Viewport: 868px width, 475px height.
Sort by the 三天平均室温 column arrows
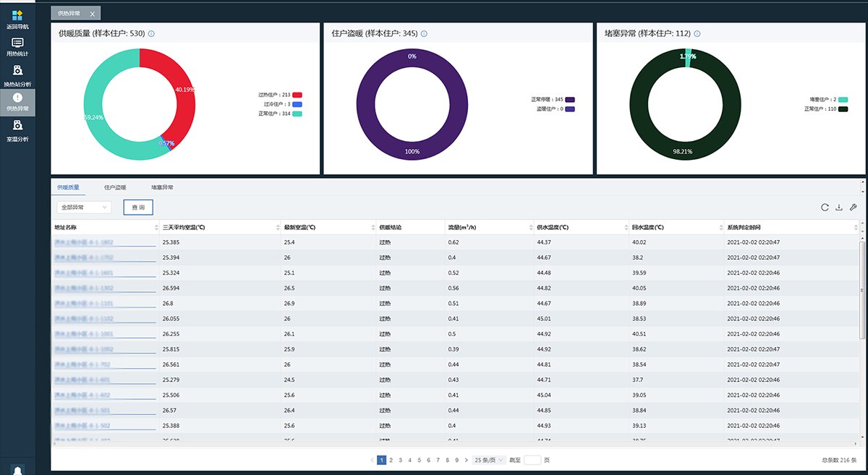click(x=278, y=228)
